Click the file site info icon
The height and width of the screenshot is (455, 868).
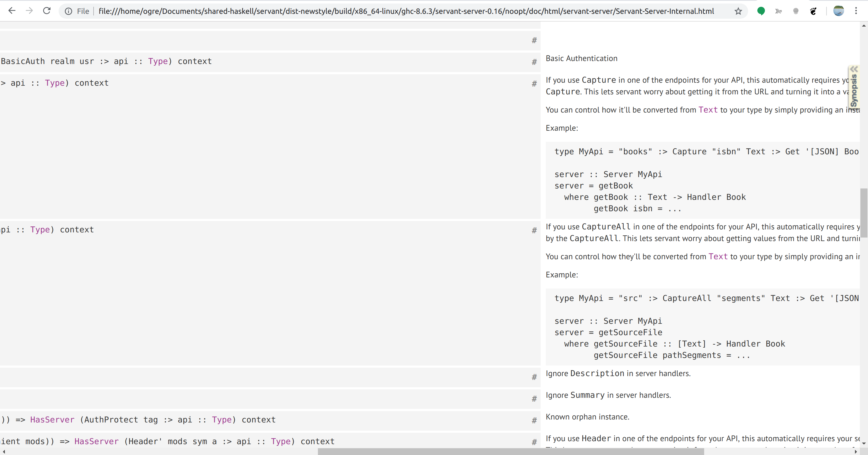(68, 11)
